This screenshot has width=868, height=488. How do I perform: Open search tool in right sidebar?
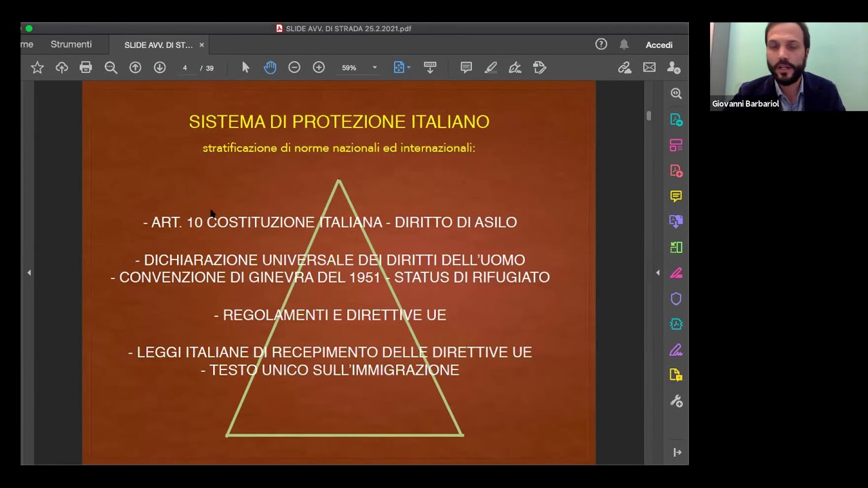tap(676, 94)
